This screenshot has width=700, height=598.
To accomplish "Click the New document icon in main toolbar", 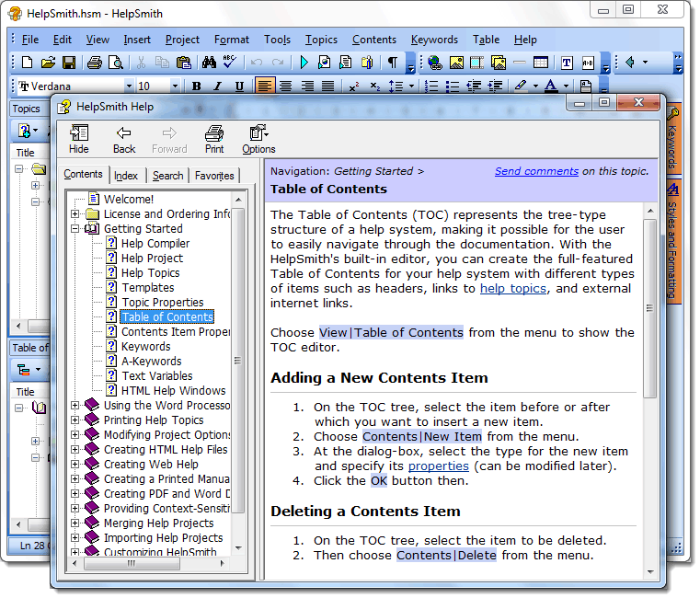I will tap(28, 62).
